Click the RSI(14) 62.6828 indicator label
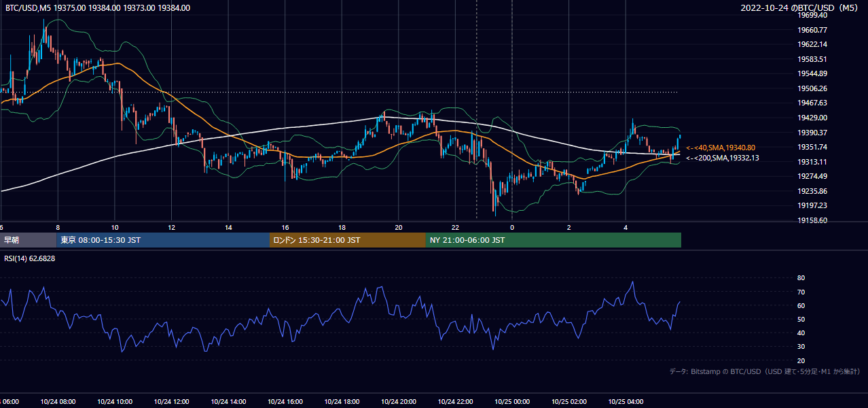Image resolution: width=868 pixels, height=408 pixels. point(30,258)
